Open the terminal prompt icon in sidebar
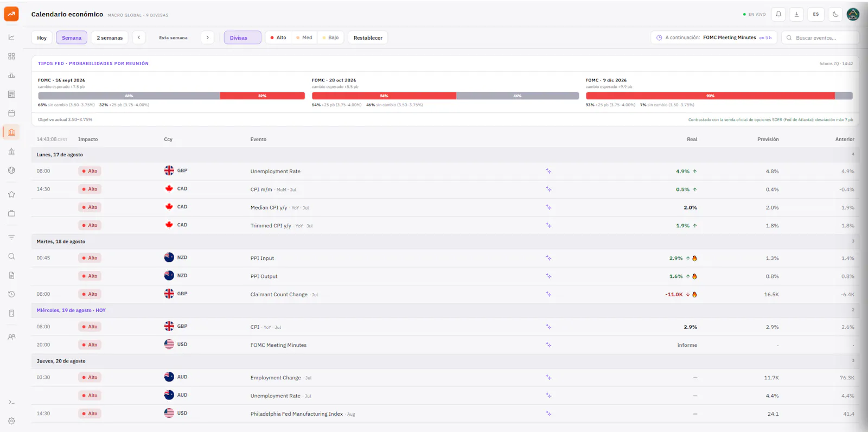The image size is (868, 432). (11, 402)
